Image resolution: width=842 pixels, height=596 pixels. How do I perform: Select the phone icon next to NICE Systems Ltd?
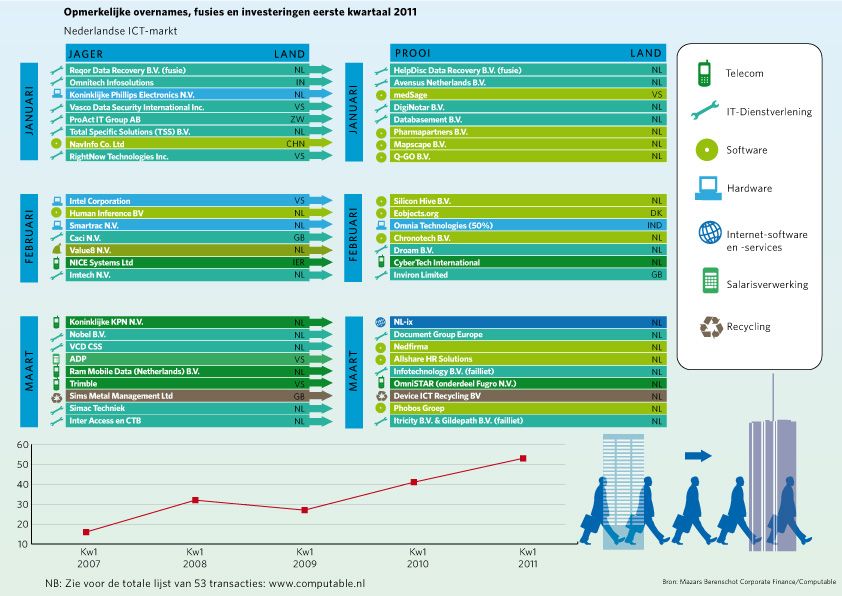[56, 263]
